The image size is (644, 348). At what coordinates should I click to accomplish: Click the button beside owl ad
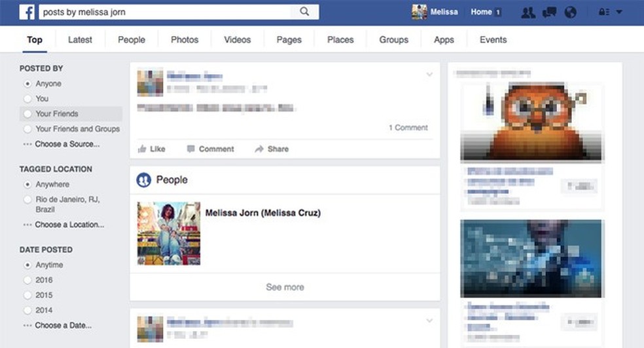pos(579,186)
